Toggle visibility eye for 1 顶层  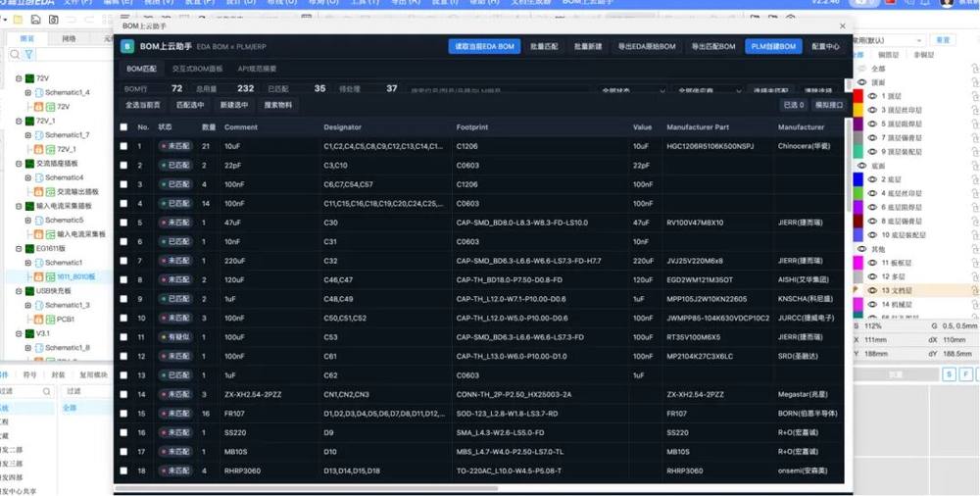point(872,96)
